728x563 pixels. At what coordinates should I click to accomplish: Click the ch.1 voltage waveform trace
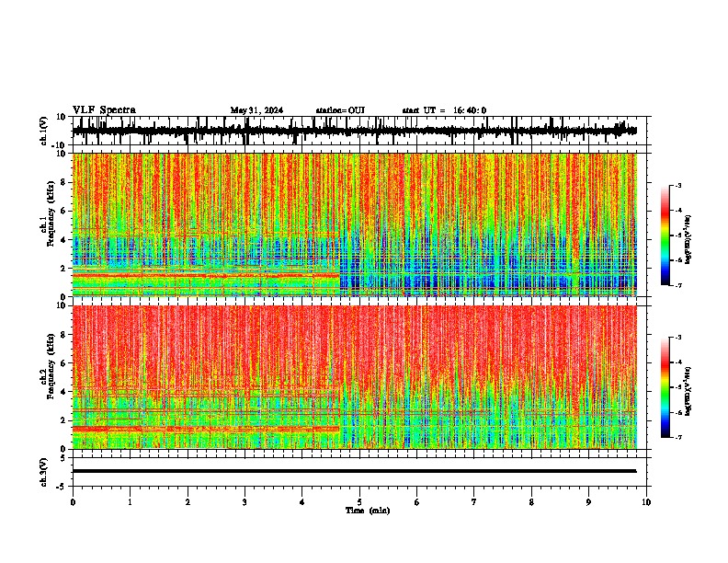point(354,131)
